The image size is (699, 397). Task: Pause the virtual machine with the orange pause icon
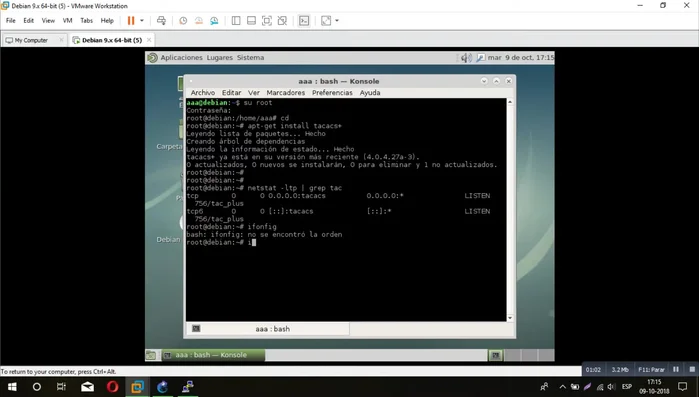click(x=131, y=20)
